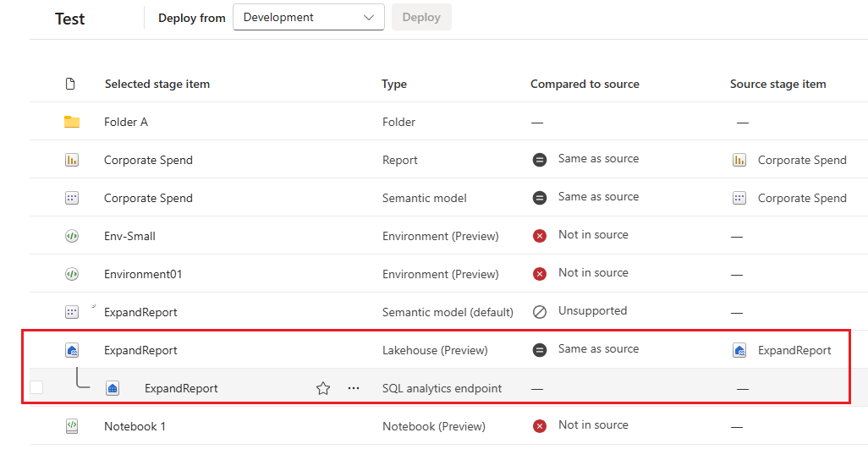Click the ExpandReport lakehouse icon
The image size is (868, 449).
point(72,350)
